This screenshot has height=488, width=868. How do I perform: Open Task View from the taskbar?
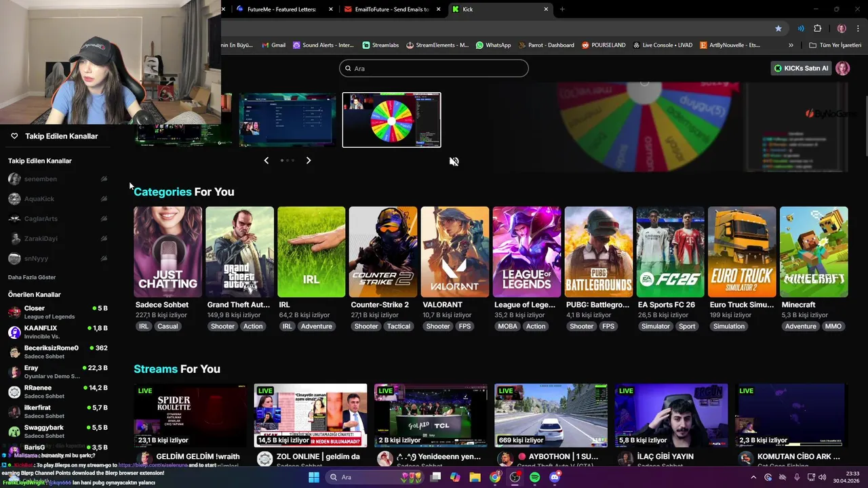tap(435, 477)
